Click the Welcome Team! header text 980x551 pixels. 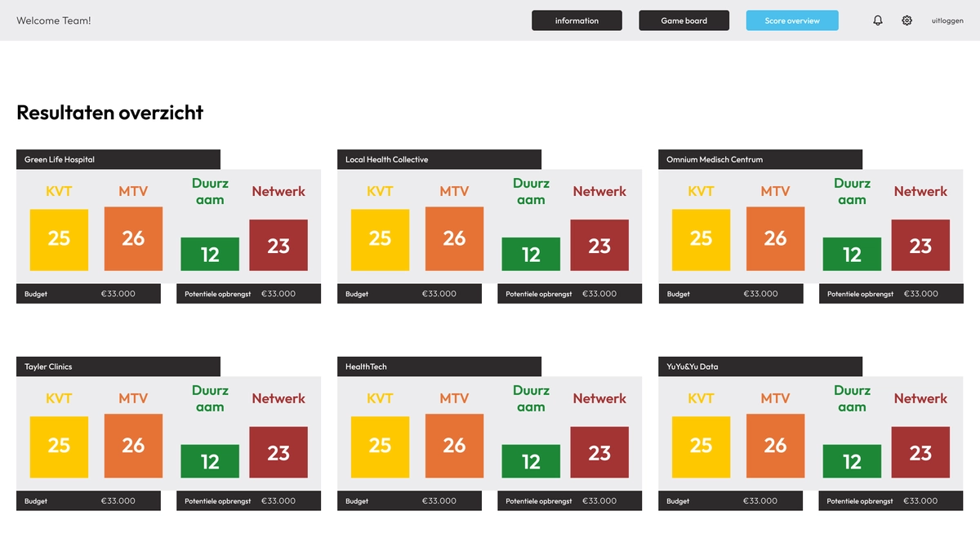click(x=54, y=20)
